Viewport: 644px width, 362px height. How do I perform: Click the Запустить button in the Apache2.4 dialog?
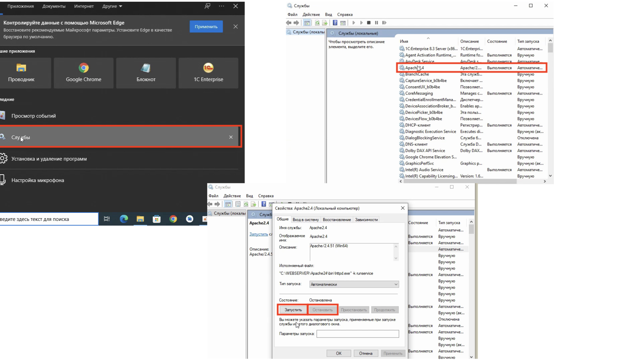pos(293,310)
